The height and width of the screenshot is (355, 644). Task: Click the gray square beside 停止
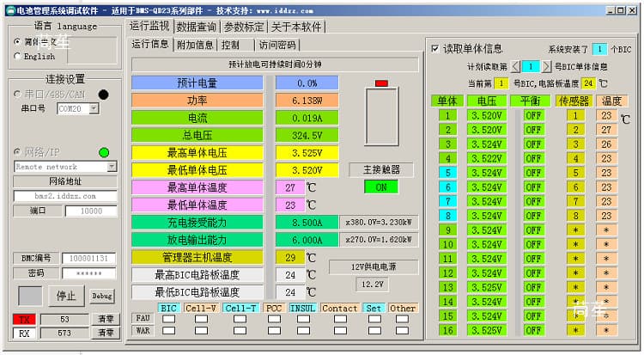(x=30, y=296)
